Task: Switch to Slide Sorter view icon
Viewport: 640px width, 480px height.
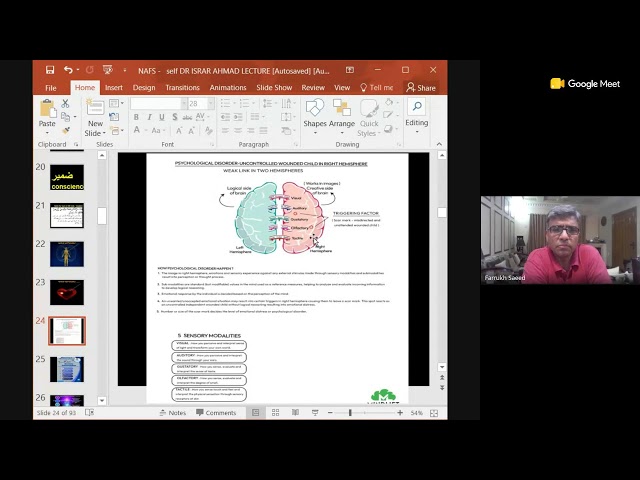Action: pos(276,413)
